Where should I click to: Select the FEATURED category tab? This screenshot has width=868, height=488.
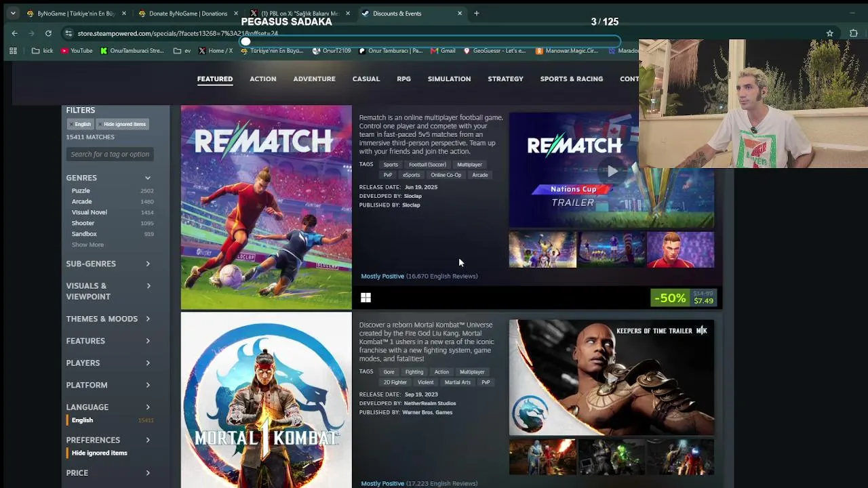coord(215,79)
